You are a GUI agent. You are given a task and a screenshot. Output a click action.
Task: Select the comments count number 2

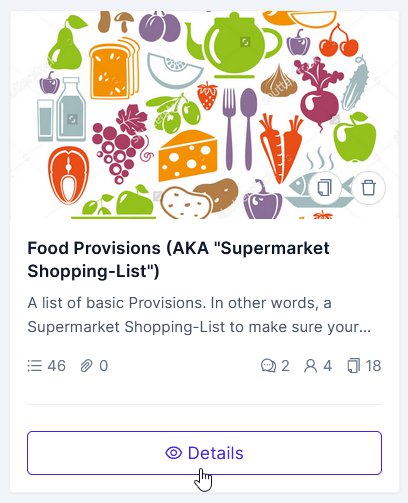pos(285,366)
